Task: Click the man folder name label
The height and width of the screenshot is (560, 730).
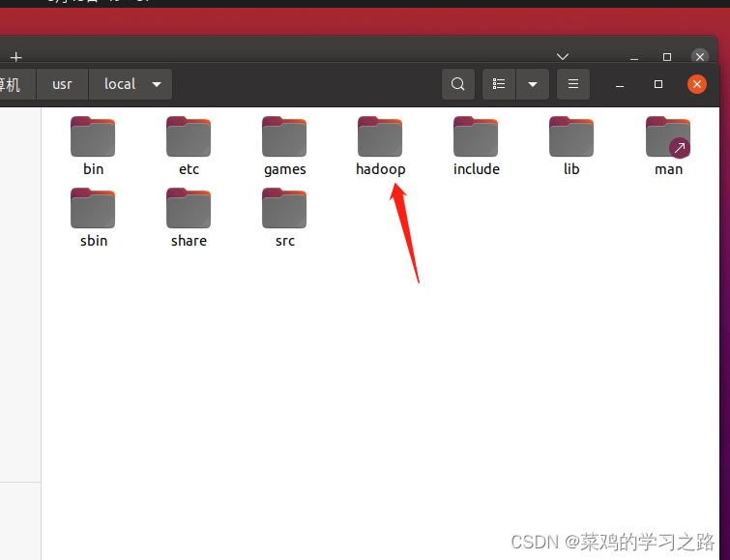Action: (x=668, y=169)
